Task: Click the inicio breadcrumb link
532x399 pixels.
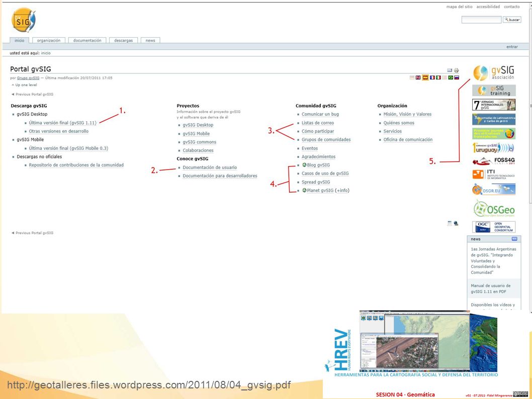Action: coord(46,53)
